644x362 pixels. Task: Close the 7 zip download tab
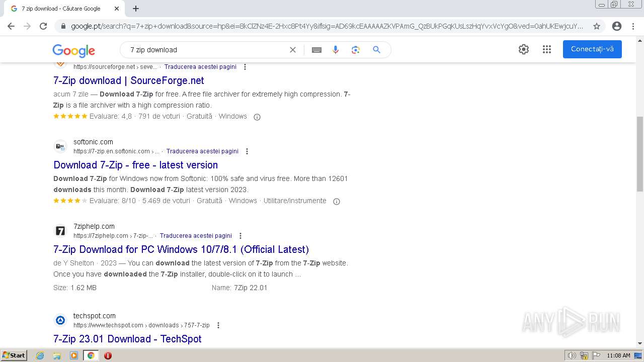(x=117, y=9)
